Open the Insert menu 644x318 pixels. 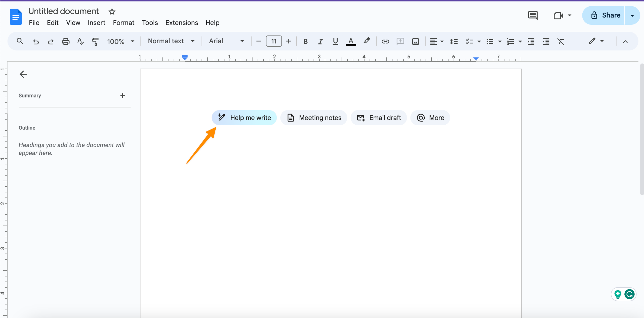[x=96, y=23]
